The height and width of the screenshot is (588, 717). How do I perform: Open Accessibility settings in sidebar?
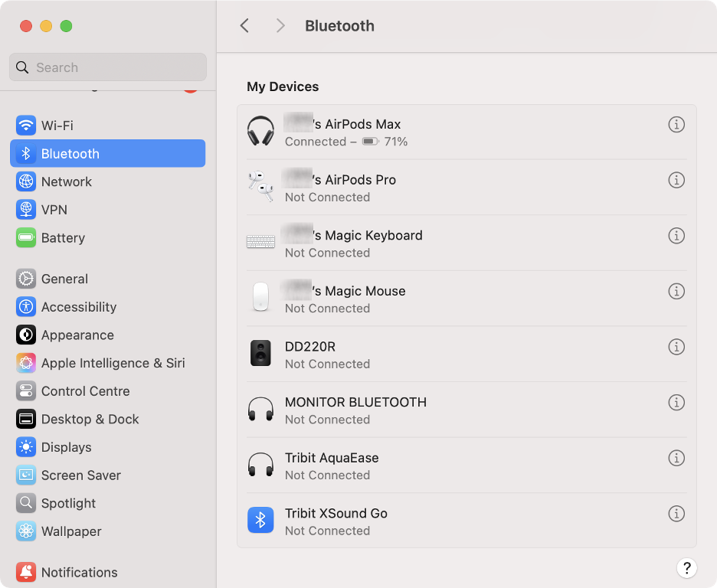pos(107,307)
